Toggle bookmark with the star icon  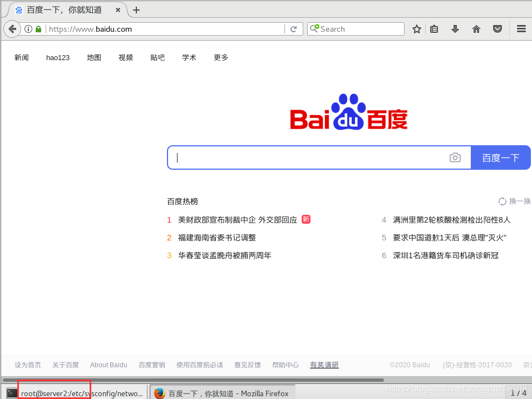pos(416,28)
